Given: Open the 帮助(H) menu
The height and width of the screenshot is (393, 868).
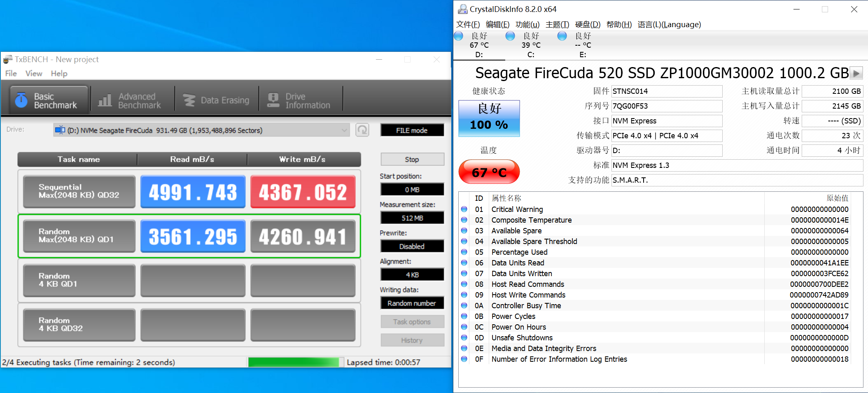Looking at the screenshot, I should 619,24.
